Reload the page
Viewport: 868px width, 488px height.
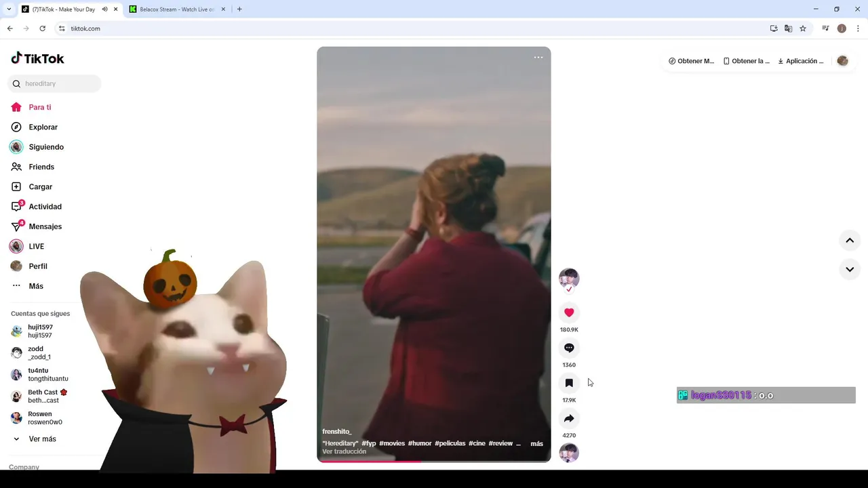(42, 28)
